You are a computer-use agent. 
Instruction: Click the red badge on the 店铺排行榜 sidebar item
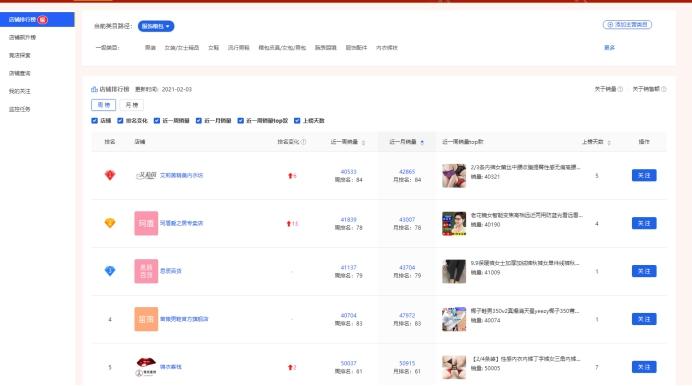click(43, 19)
